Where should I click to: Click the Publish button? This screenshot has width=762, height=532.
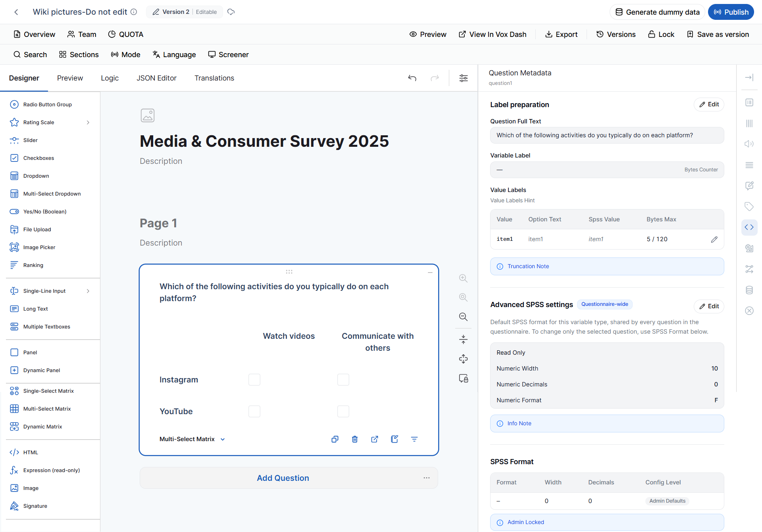pyautogui.click(x=731, y=12)
